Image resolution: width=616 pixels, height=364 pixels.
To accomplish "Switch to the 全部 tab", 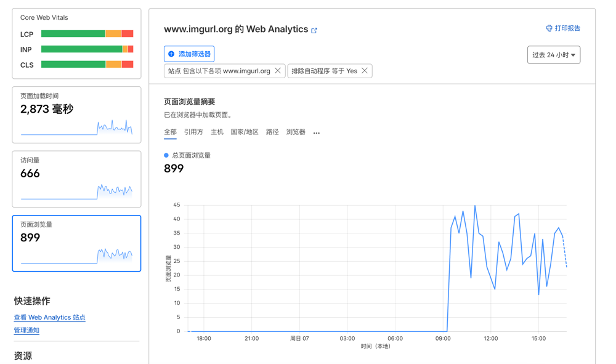I will pyautogui.click(x=170, y=132).
